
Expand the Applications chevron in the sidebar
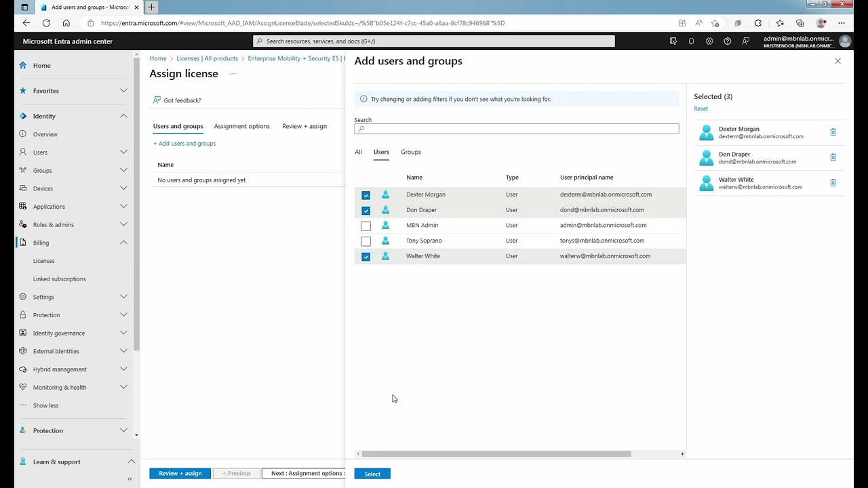(x=123, y=207)
